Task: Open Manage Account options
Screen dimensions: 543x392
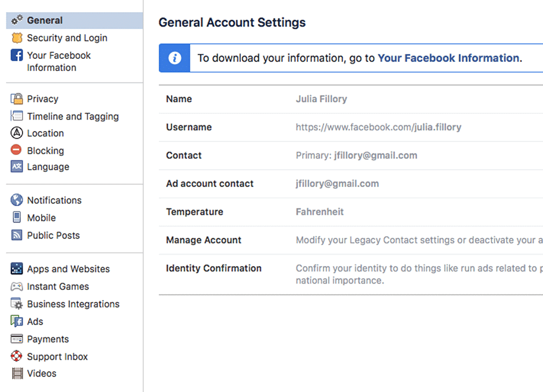Action: pyautogui.click(x=347, y=240)
